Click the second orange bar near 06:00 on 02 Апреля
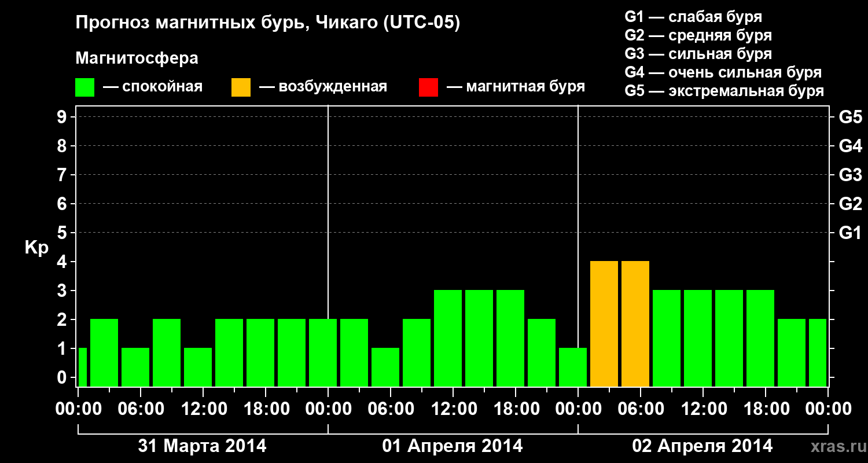868x463 pixels. 635,324
